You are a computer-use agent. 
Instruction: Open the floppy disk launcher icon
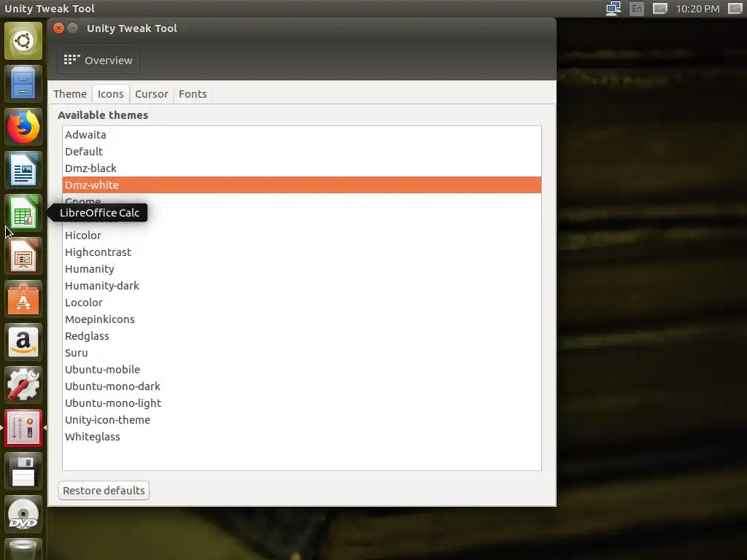(23, 472)
